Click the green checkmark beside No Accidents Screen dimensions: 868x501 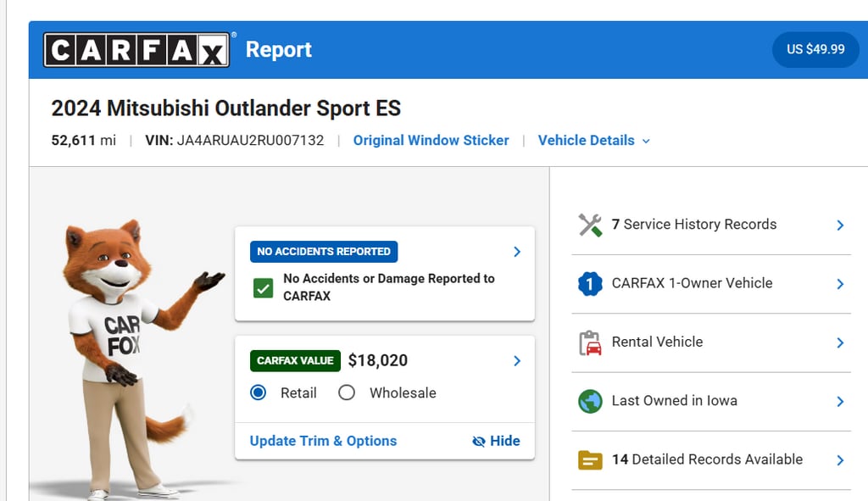pyautogui.click(x=263, y=288)
